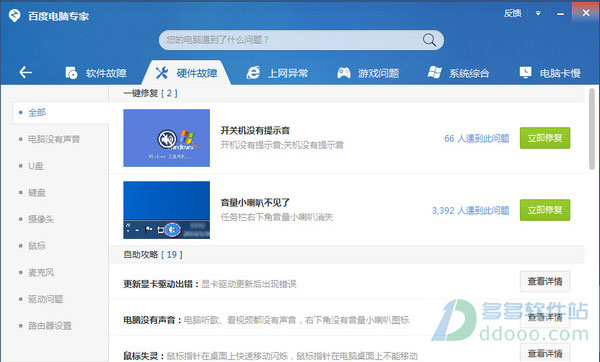
Task: Click the 音量小喇叭不见了 thumbnail image
Action: click(166, 210)
